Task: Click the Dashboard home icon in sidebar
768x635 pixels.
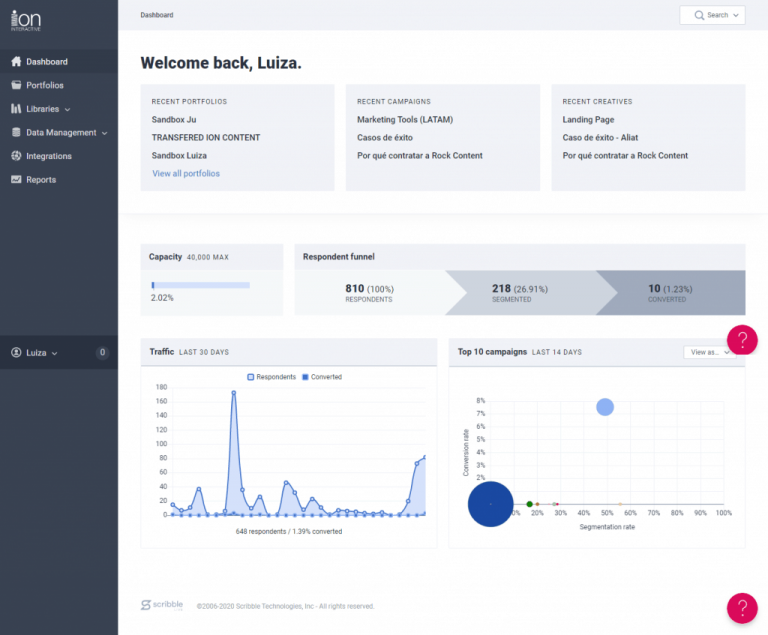Action: (16, 62)
